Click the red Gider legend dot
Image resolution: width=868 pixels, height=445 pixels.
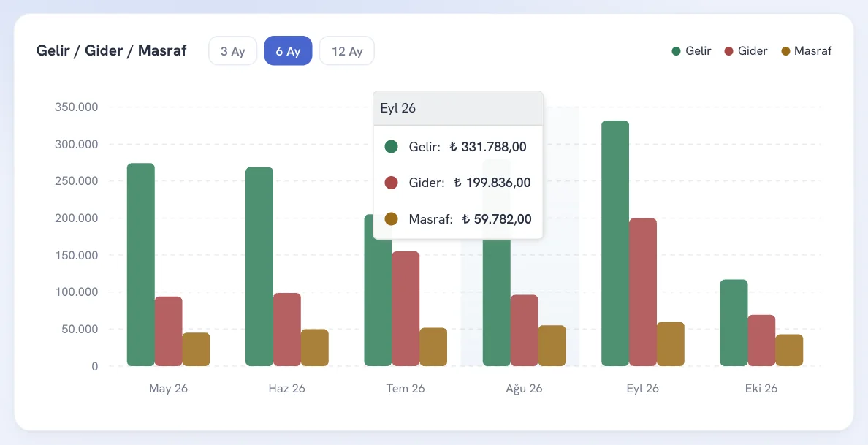tap(728, 51)
